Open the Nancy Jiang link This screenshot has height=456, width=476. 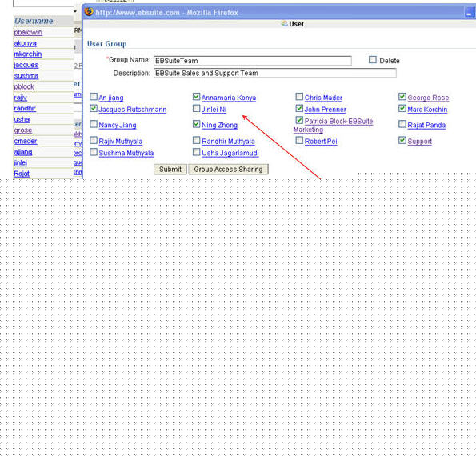point(118,126)
